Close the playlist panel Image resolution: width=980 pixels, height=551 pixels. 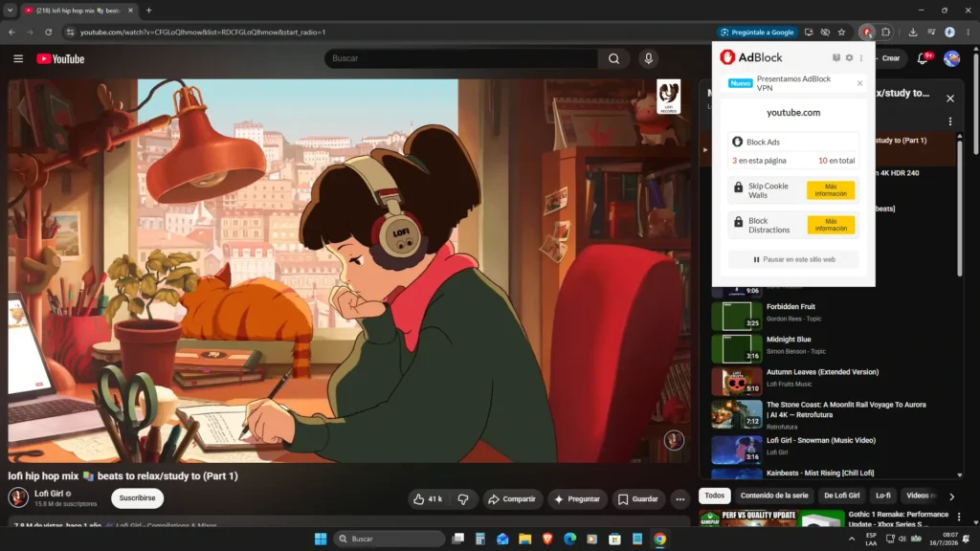point(950,99)
